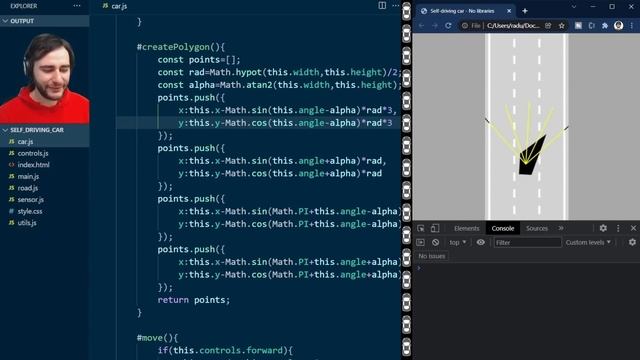Switch to DevTools Elements tab
This screenshot has height=360, width=640.
click(x=467, y=229)
